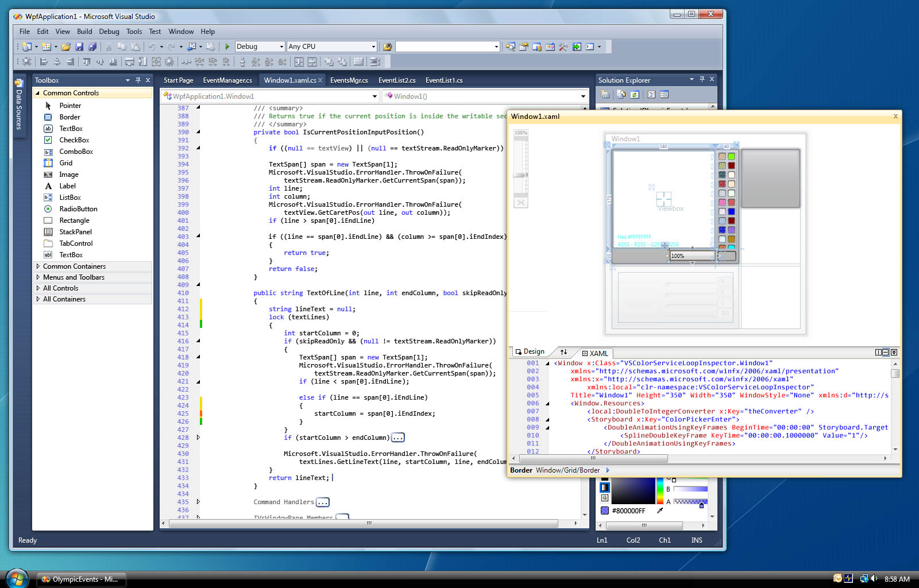Click the swap views icon between Design and XAML
Viewport: 919px width, 588px height.
(563, 352)
